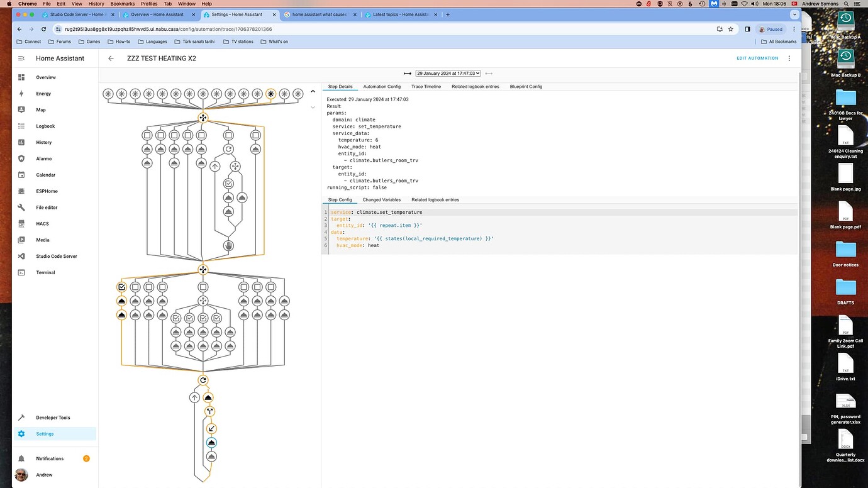Select the stop hand node in graph
The width and height of the screenshot is (868, 488).
click(228, 245)
